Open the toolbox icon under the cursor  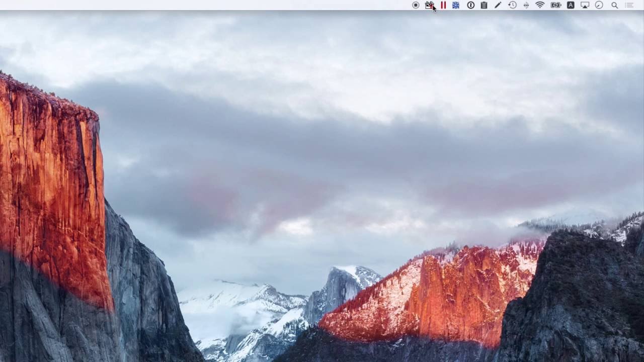click(x=429, y=5)
